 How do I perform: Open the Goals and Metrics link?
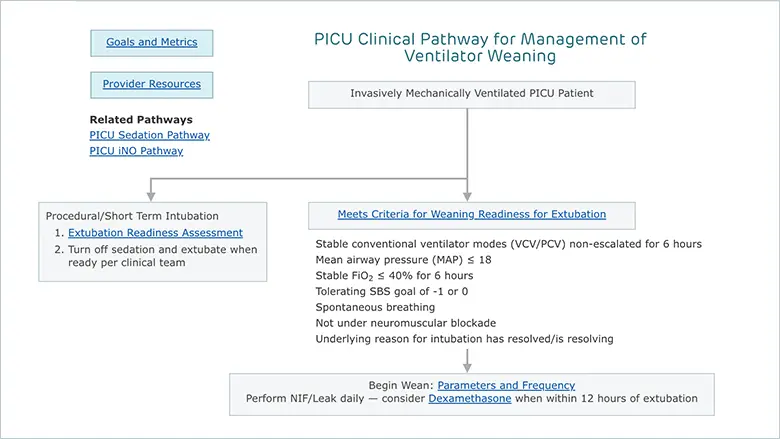152,42
